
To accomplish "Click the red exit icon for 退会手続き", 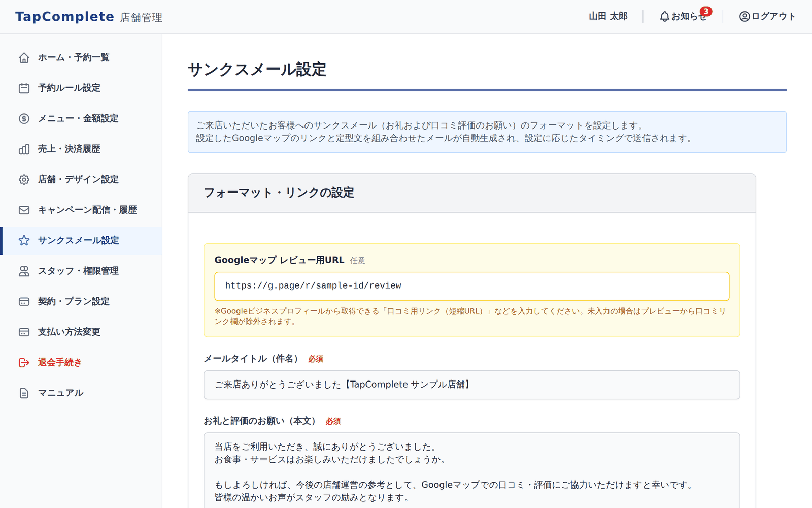I will [24, 362].
